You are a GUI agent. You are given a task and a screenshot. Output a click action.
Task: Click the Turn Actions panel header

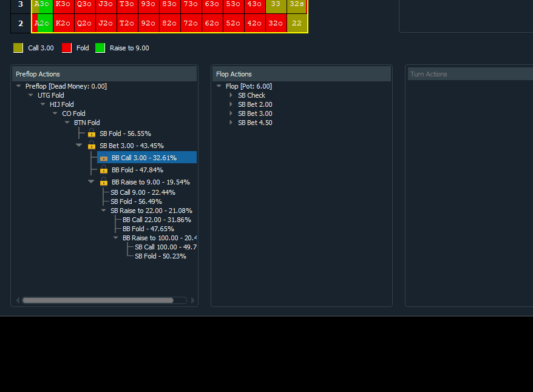(470, 74)
